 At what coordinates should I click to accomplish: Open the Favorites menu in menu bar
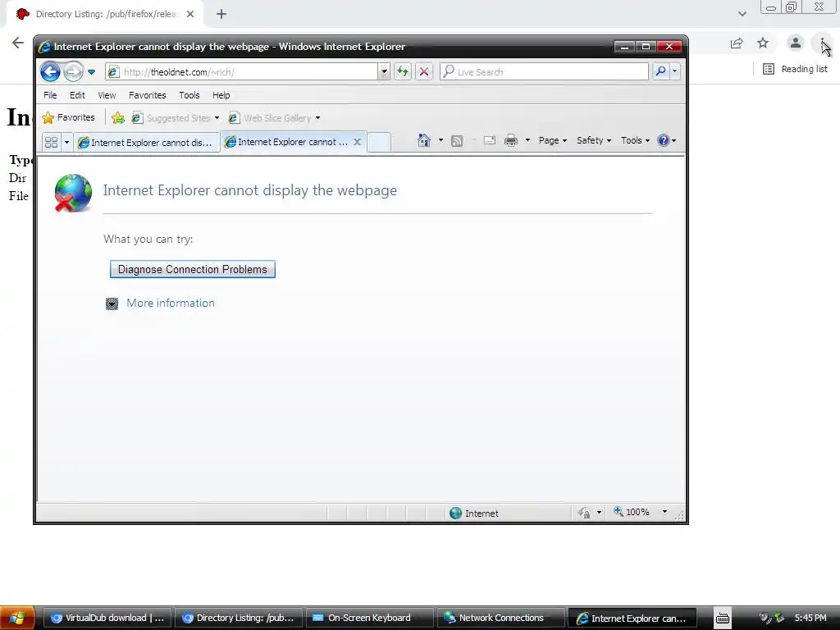(x=148, y=95)
